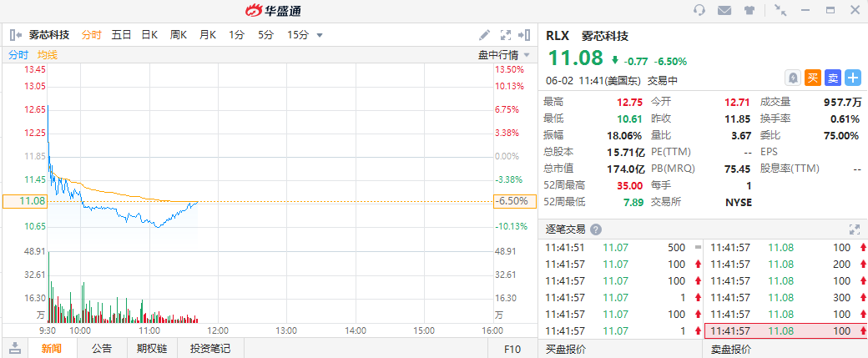Open the 公告 announcements tab
Viewport: 868px width, 358px height.
tap(102, 348)
